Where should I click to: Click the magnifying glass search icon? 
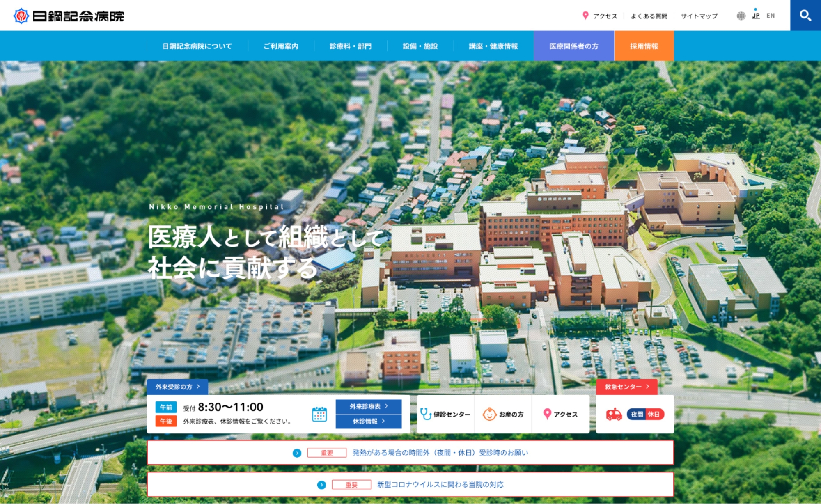805,16
